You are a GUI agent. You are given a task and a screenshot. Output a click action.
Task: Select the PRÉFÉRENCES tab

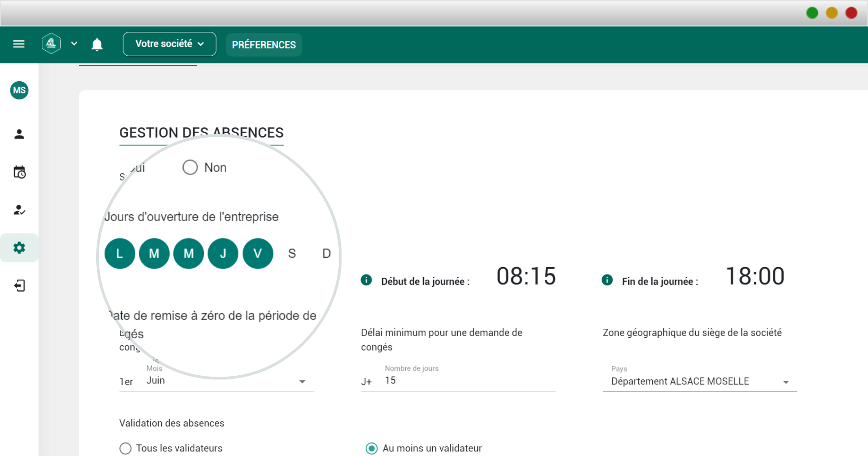point(264,45)
